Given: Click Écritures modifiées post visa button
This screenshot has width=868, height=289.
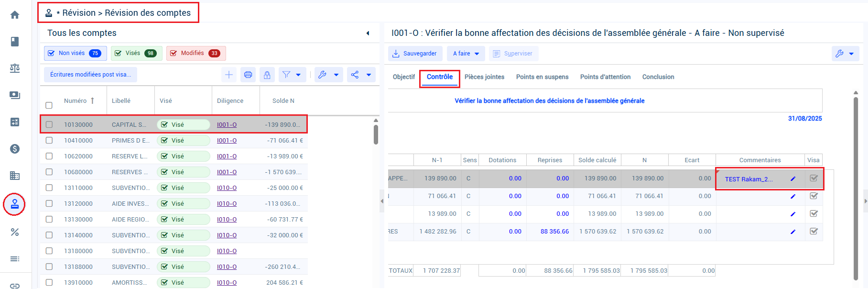Looking at the screenshot, I should click(x=90, y=75).
